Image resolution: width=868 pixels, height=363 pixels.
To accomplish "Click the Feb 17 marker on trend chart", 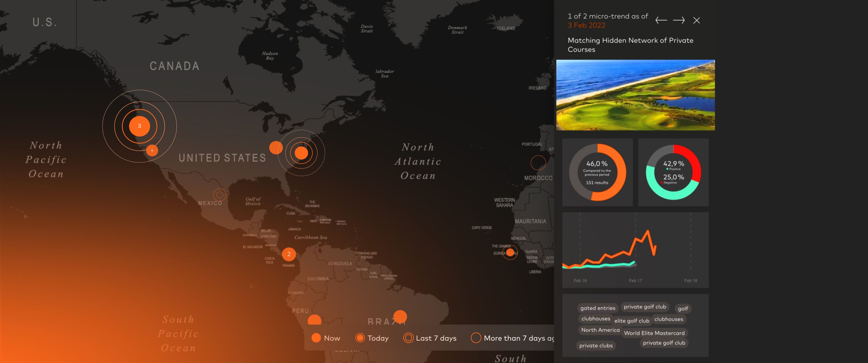I will point(635,280).
